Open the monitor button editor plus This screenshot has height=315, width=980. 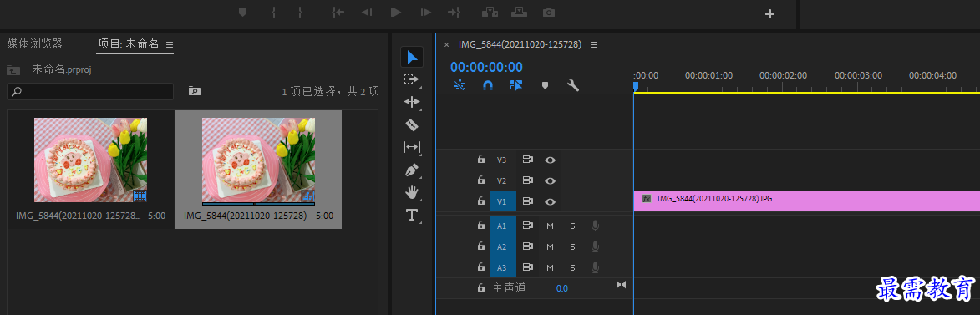tap(770, 13)
